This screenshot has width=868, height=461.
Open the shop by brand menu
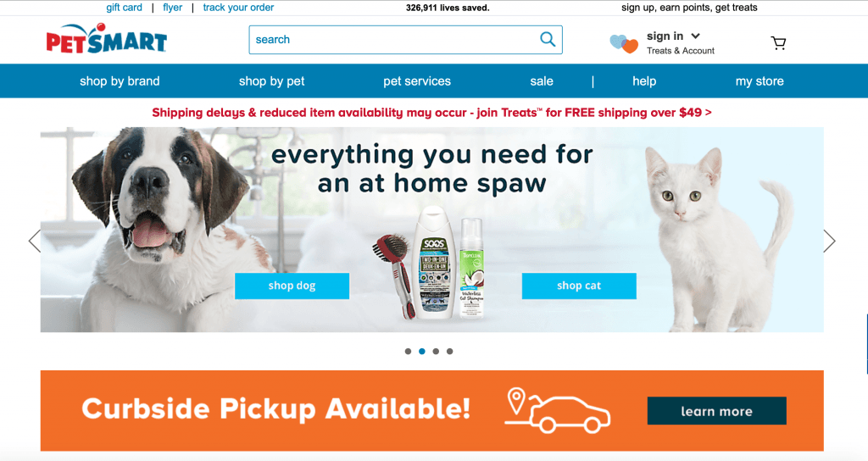(120, 81)
